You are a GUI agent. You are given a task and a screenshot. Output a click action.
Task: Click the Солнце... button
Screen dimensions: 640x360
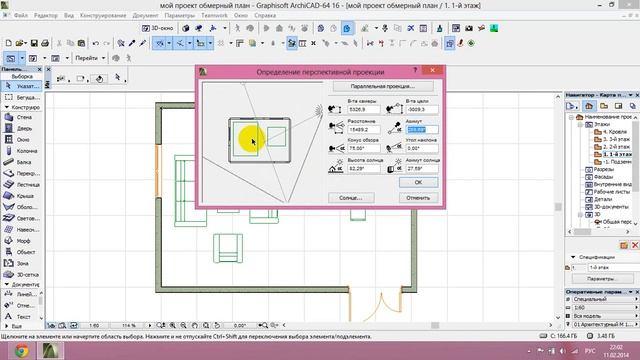pyautogui.click(x=351, y=198)
